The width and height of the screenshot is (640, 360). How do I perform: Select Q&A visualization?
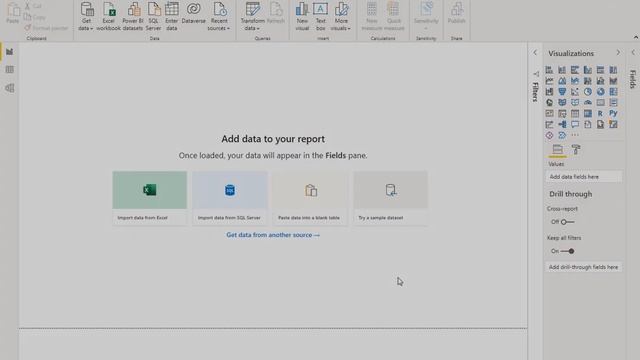pyautogui.click(x=575, y=124)
